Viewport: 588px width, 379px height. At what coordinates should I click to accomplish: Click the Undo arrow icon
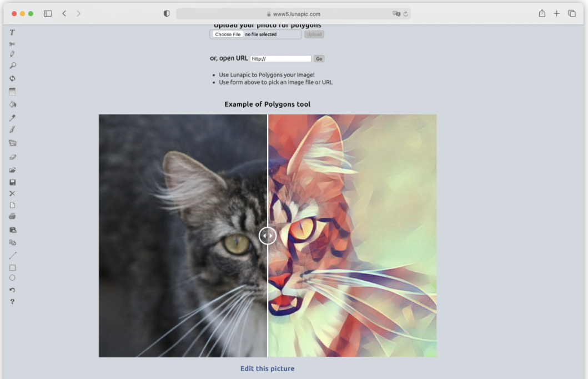12,290
